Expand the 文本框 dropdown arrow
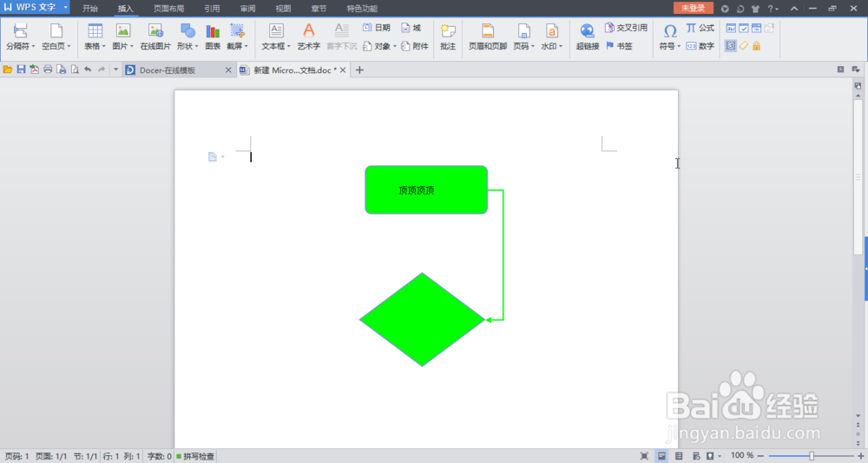Screen dimensions: 868x463 [x=288, y=47]
